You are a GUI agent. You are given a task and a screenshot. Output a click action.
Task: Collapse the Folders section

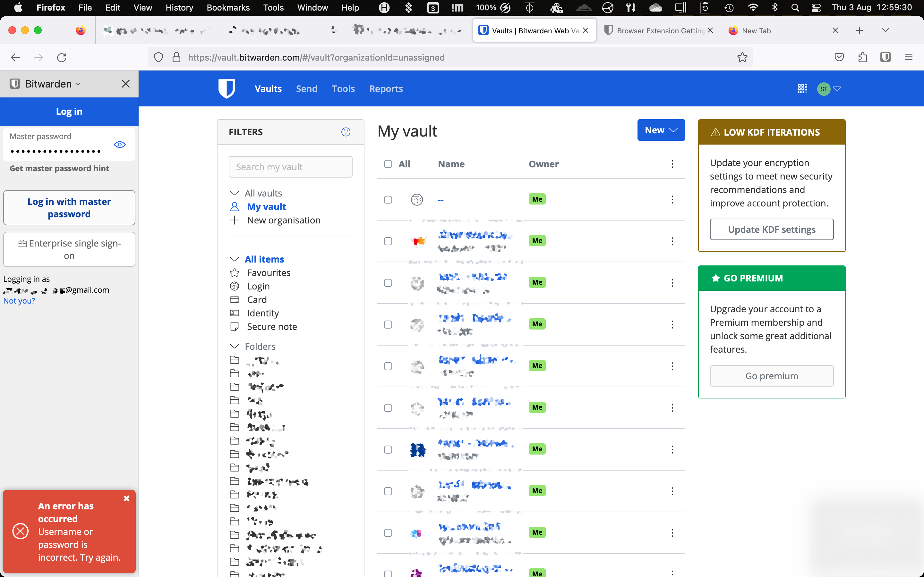click(234, 346)
